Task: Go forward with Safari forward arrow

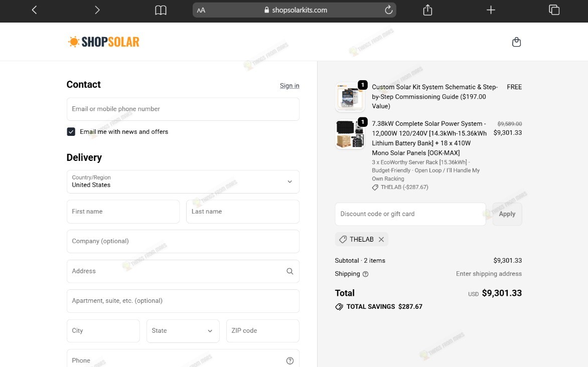Action: coord(97,10)
